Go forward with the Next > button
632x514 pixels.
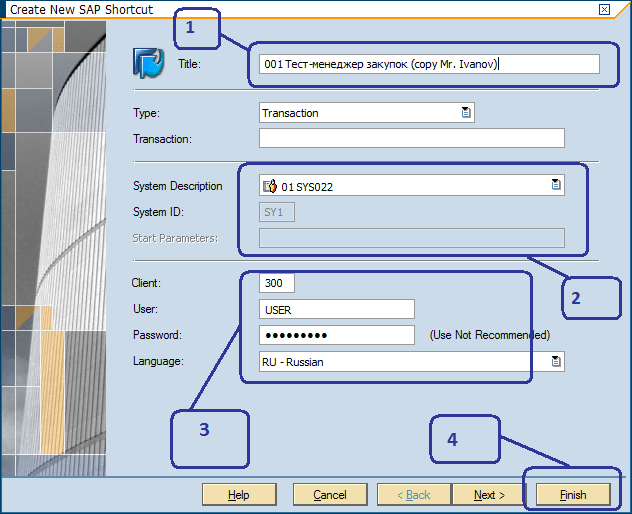pos(489,495)
